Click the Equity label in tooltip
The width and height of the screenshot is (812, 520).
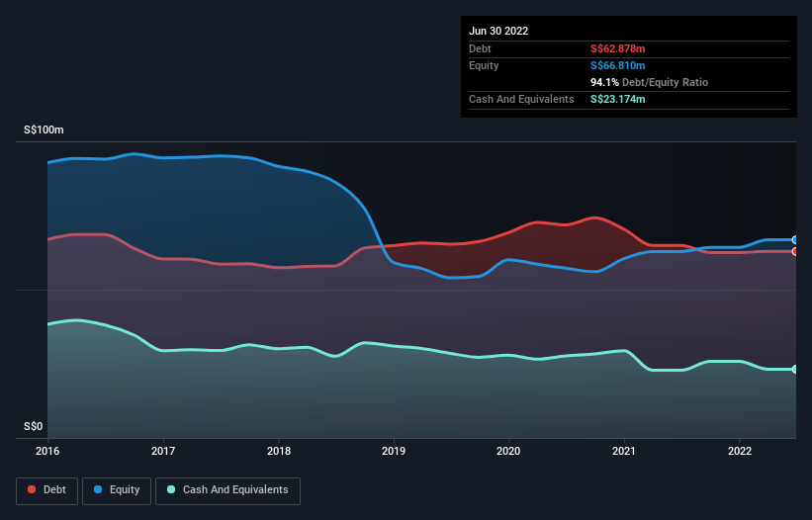click(484, 65)
